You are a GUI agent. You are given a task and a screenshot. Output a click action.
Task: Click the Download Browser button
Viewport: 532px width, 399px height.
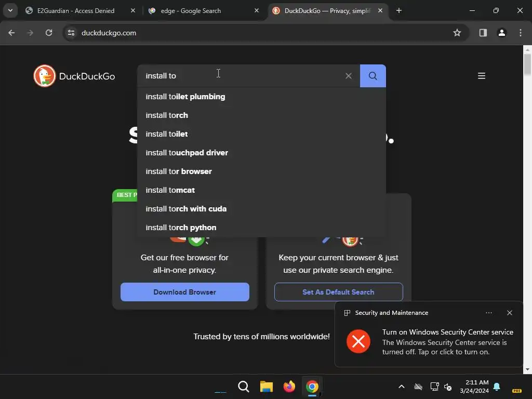pos(185,292)
